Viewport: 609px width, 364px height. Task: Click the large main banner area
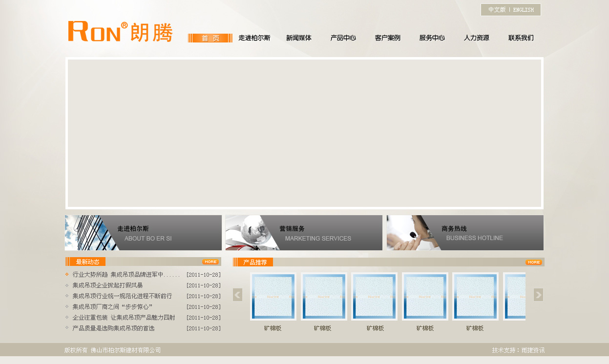click(x=304, y=133)
